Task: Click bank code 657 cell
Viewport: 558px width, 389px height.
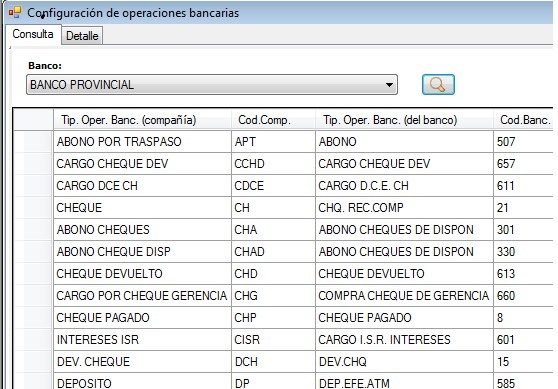Action: pyautogui.click(x=523, y=164)
